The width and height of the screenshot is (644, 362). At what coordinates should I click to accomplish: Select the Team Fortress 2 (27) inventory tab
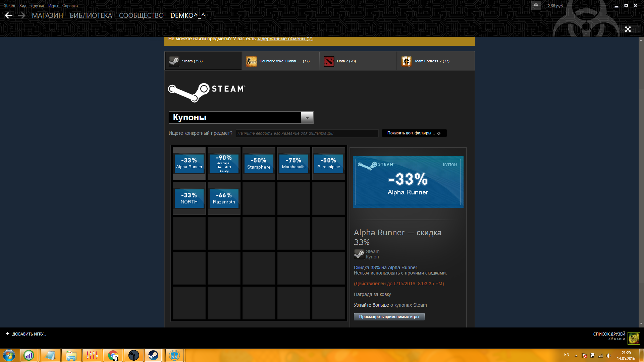[x=436, y=61]
